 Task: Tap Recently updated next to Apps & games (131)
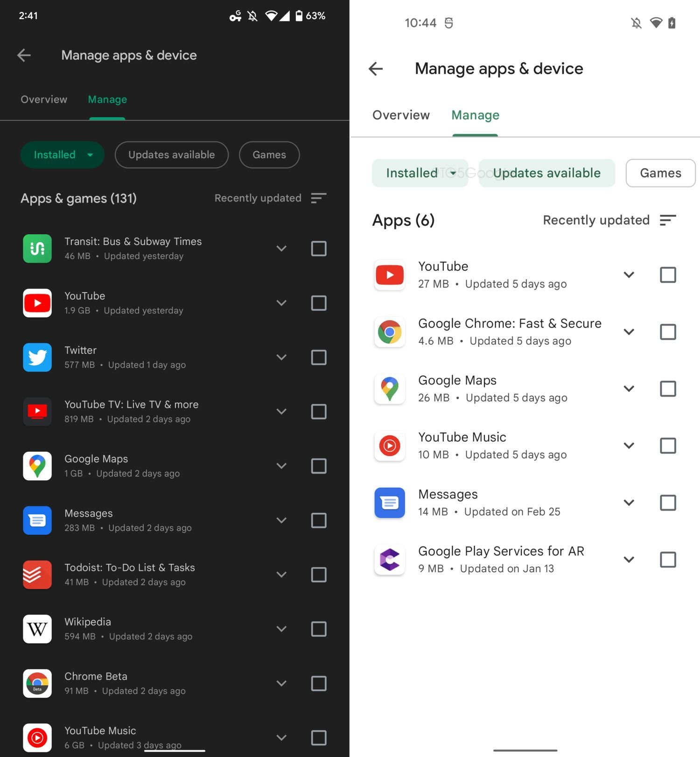(x=258, y=198)
